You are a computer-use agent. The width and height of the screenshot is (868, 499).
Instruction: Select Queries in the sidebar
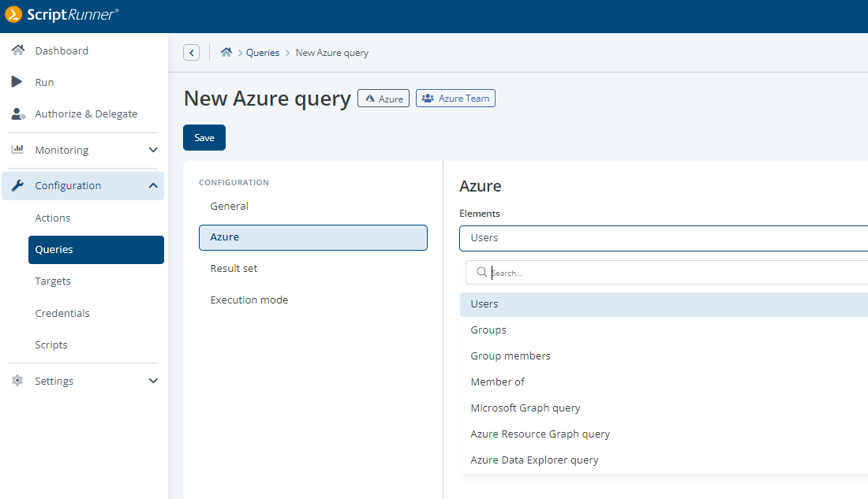tap(96, 249)
